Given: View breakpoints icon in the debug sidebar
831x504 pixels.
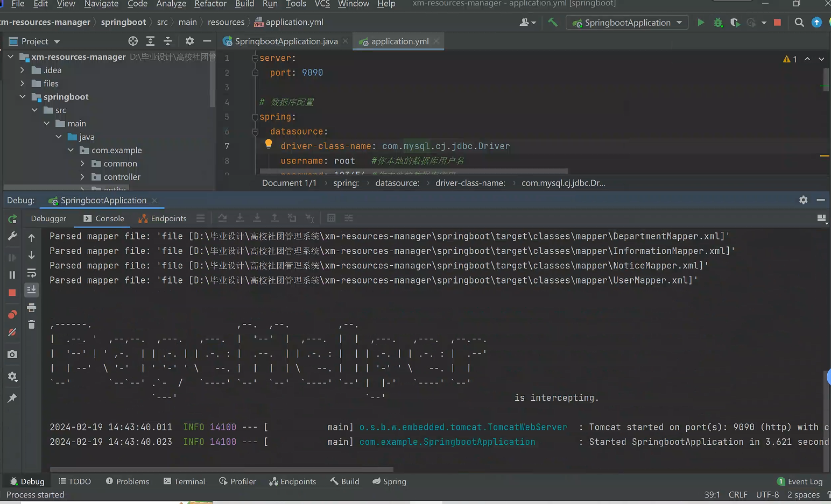Looking at the screenshot, I should (x=12, y=315).
